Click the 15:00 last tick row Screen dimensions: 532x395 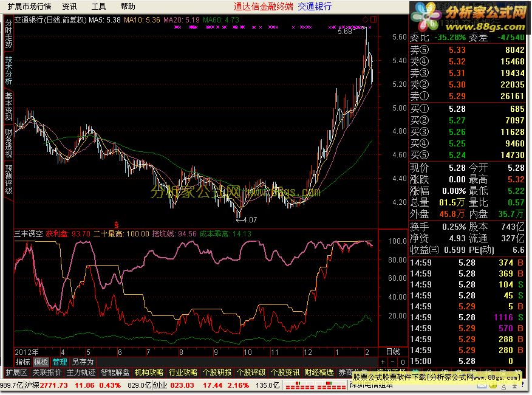(x=467, y=361)
